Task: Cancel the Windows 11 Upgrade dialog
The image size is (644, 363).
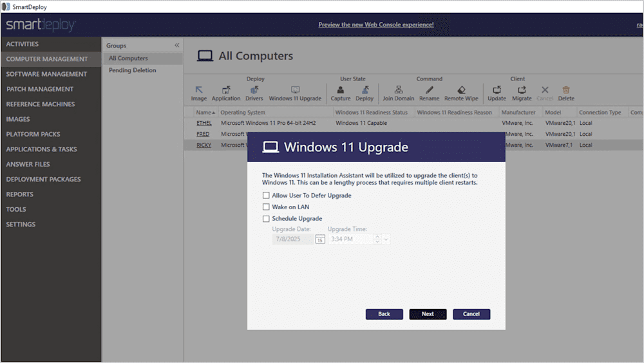Action: (471, 314)
